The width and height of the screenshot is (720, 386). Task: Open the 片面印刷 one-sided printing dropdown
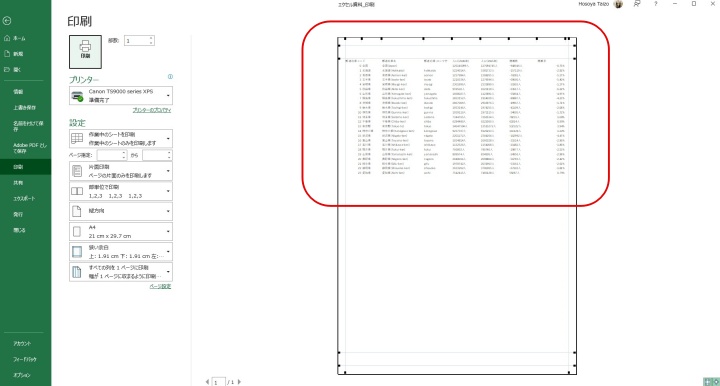(x=121, y=171)
